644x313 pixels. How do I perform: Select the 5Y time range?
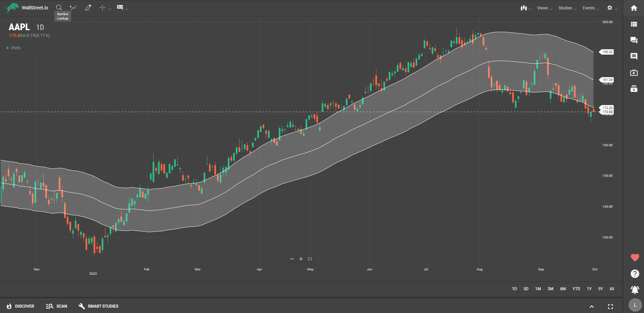point(600,289)
